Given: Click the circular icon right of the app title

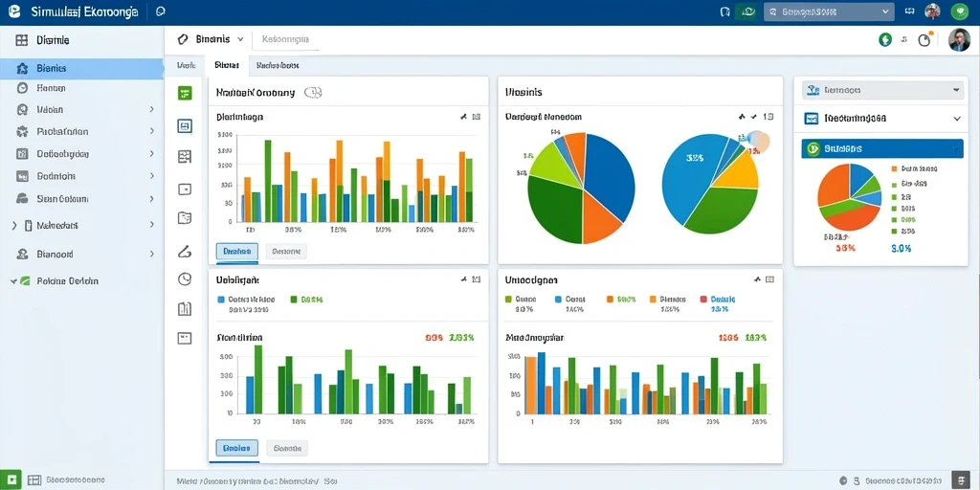Looking at the screenshot, I should coord(160,11).
